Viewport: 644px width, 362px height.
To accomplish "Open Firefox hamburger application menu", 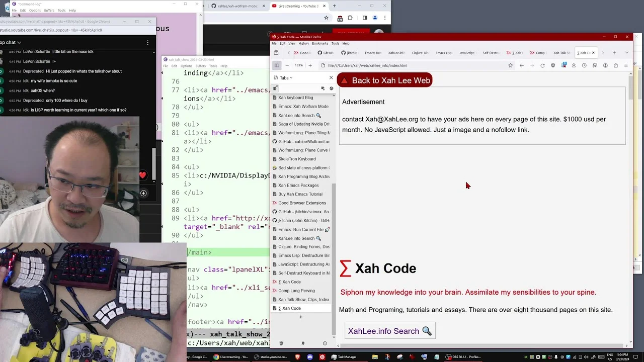I will coord(626,65).
